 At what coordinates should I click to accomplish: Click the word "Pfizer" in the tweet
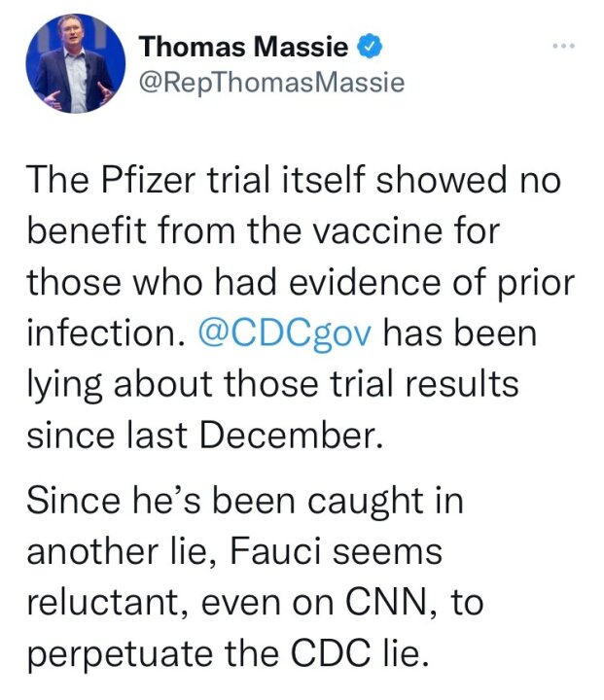(x=148, y=181)
